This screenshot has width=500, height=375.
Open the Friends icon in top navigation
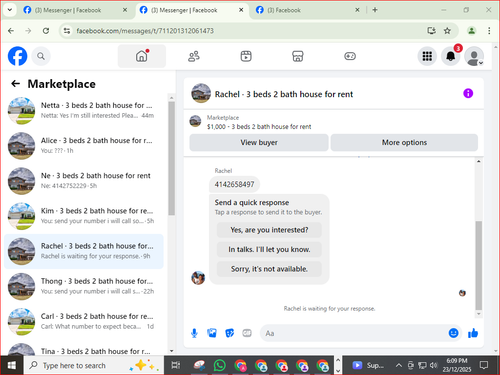194,56
